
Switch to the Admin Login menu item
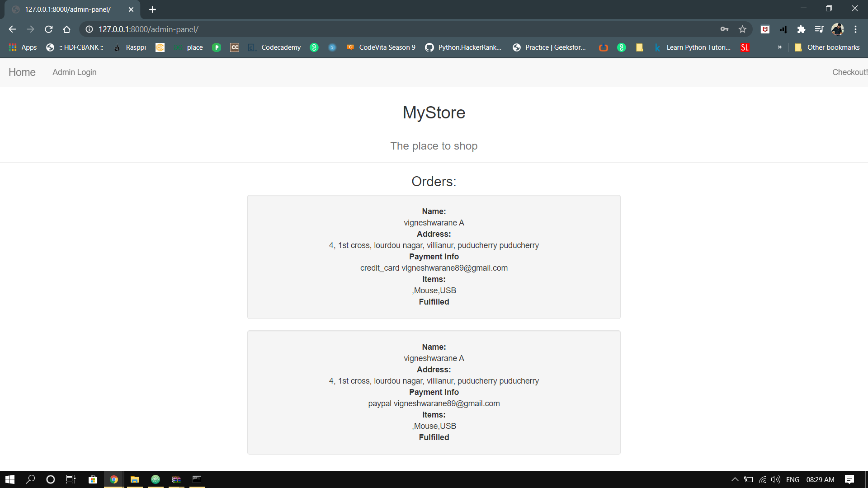[74, 72]
